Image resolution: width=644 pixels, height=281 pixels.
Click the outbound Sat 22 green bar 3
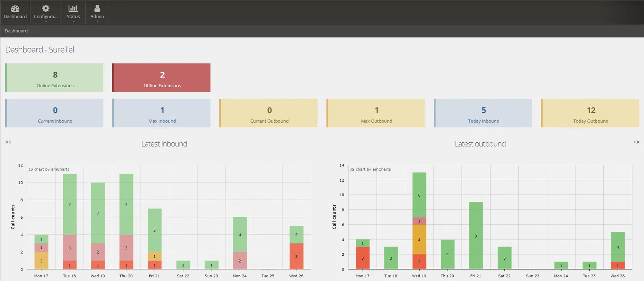504,258
